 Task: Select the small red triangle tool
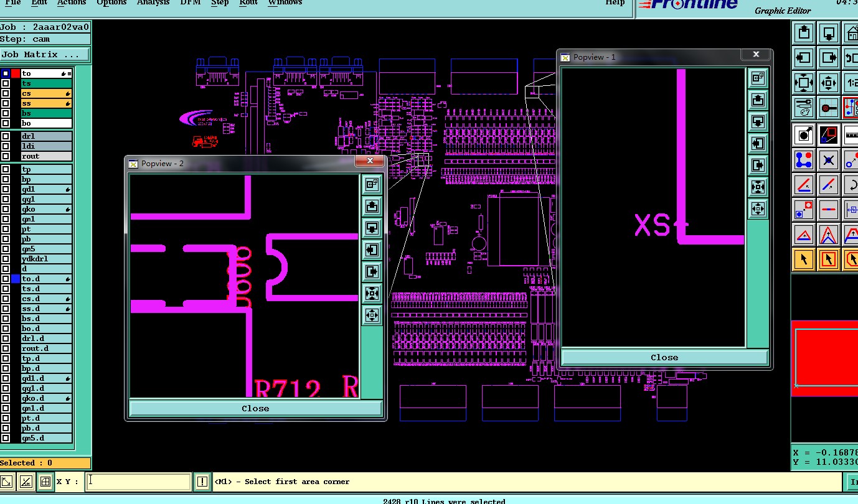coord(804,235)
